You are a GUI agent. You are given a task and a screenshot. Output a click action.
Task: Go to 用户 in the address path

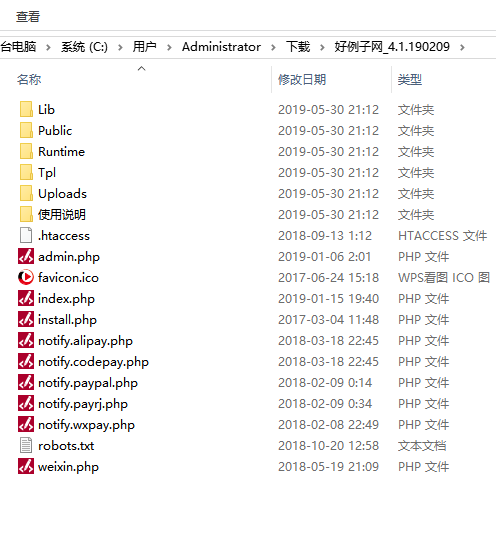coord(145,47)
